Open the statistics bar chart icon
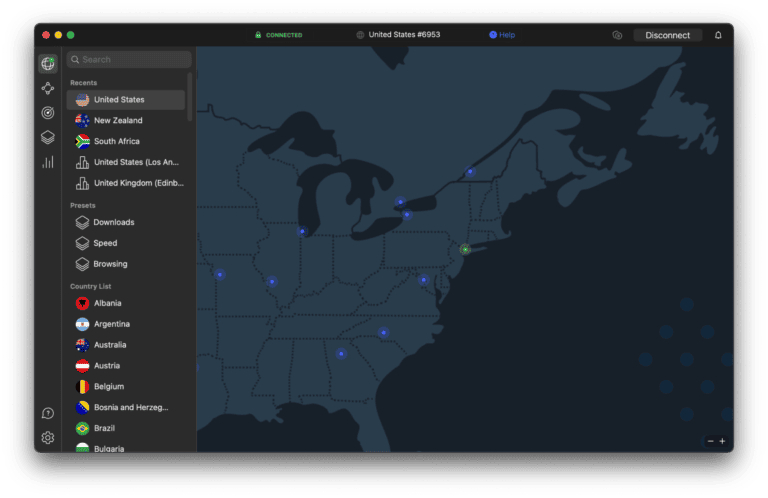Viewport: 768px width, 498px height. click(x=47, y=162)
